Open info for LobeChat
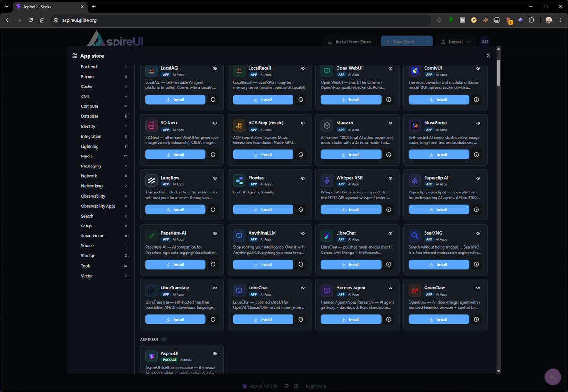Viewport: 568px width, 392px height. (x=301, y=319)
